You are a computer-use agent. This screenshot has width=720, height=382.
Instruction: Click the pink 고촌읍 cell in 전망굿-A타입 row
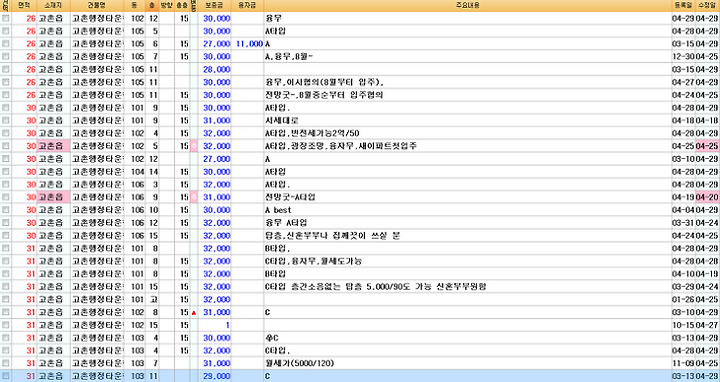pyautogui.click(x=53, y=197)
